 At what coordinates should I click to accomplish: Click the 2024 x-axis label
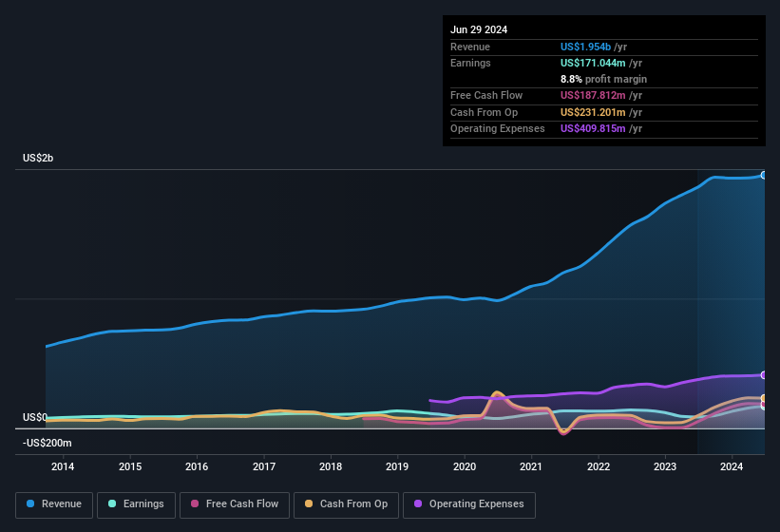pos(732,466)
